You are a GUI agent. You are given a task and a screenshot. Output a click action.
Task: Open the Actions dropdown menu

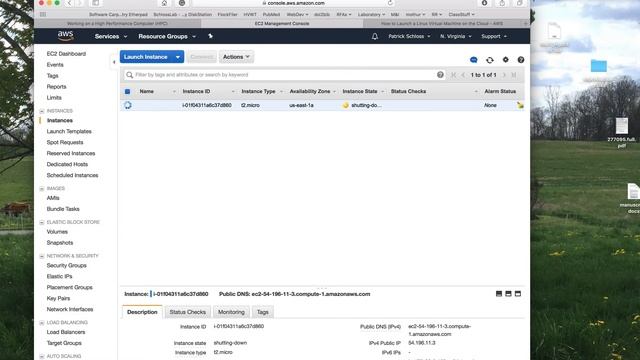236,57
